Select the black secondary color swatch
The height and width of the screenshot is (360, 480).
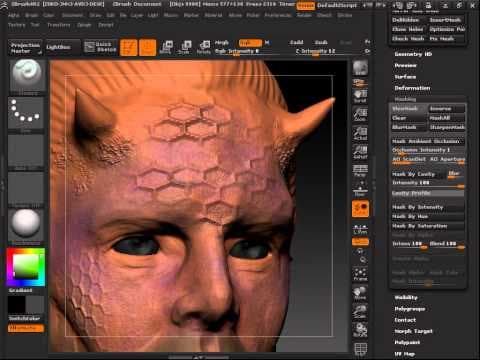point(17,304)
